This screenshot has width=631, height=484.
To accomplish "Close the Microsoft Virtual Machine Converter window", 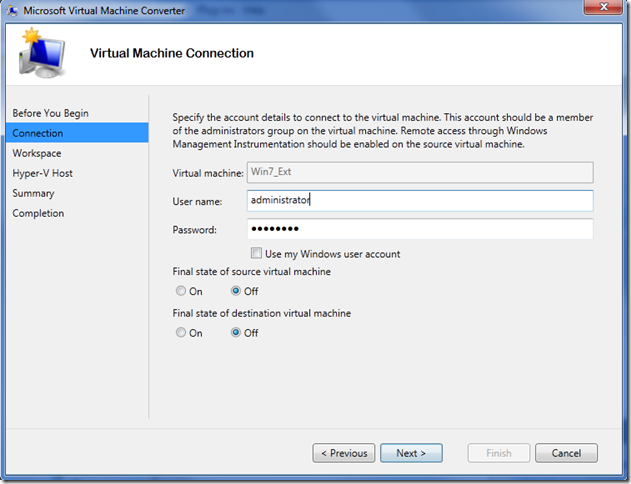I will 603,7.
